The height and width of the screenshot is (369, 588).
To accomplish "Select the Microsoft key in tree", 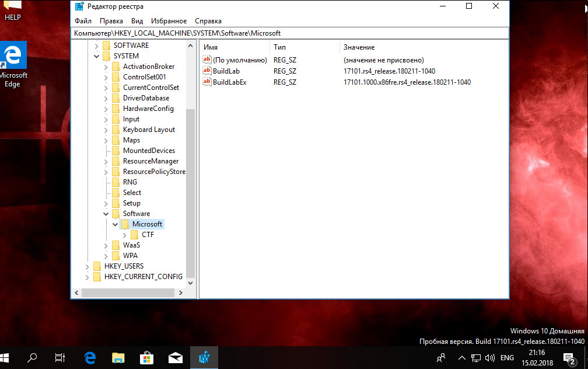I will (x=147, y=224).
